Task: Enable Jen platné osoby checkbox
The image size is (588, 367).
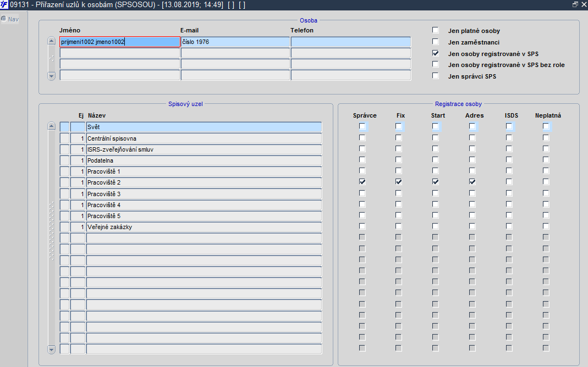Action: tap(436, 30)
